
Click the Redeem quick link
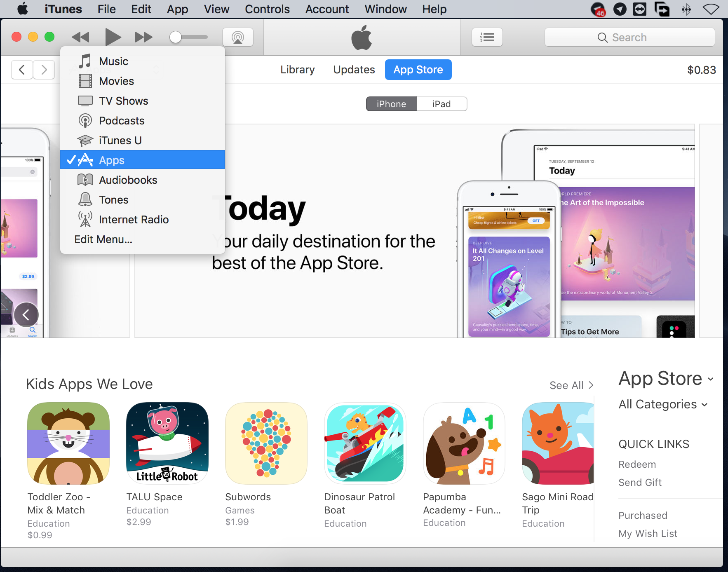[x=637, y=464]
